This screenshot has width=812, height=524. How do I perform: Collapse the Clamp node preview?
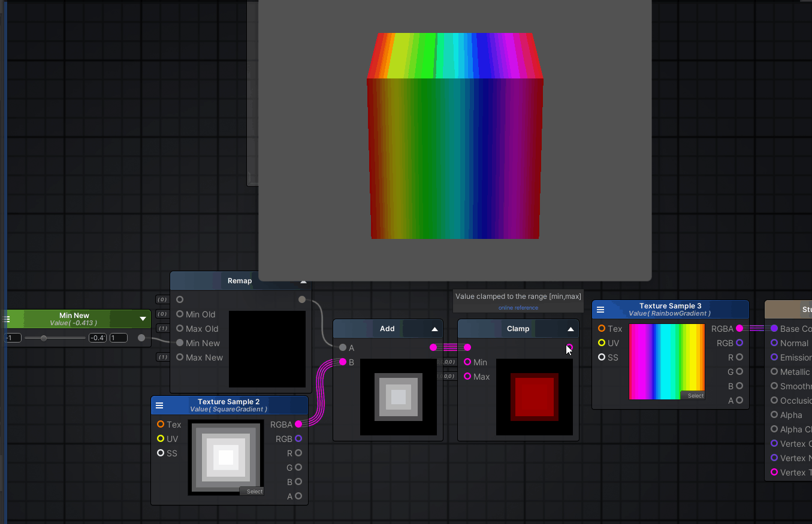point(570,329)
